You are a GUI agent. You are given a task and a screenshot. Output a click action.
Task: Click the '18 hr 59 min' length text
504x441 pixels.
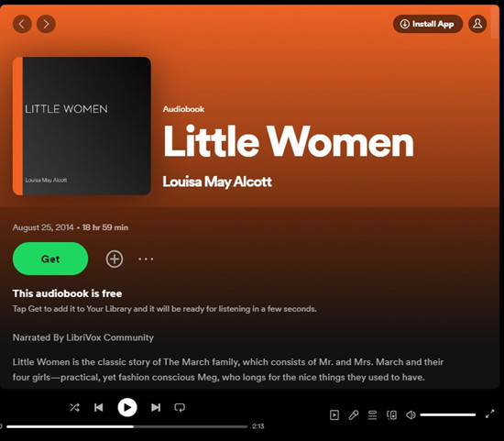(x=105, y=227)
